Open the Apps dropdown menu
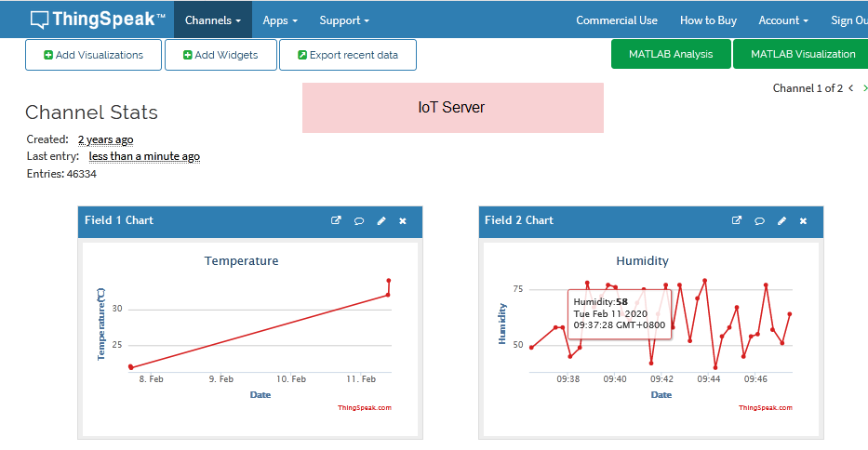The height and width of the screenshot is (450, 868). pos(280,20)
